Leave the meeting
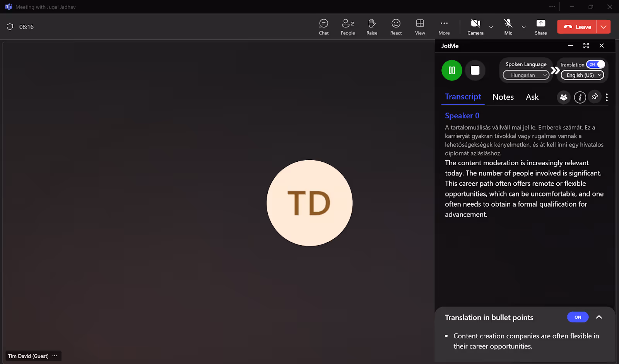Viewport: 619px width, 364px height. pyautogui.click(x=577, y=27)
